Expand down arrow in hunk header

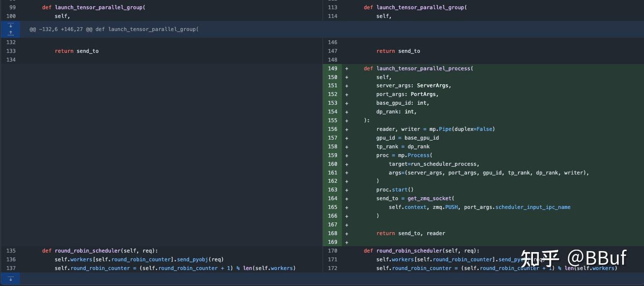10,25
